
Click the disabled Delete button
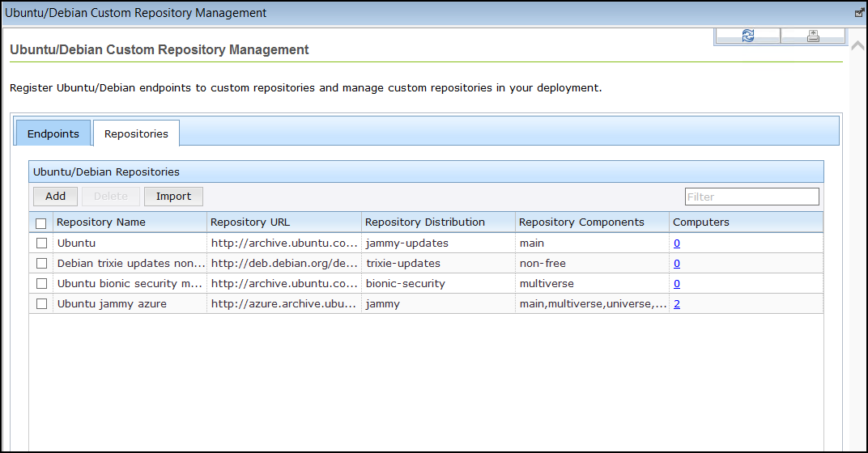click(111, 197)
